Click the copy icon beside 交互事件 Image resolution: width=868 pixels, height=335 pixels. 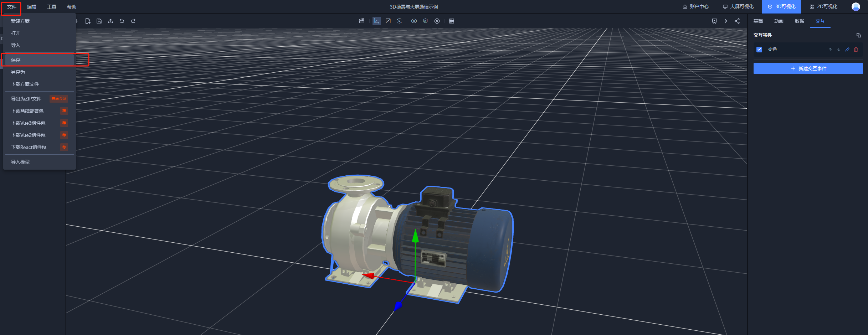pyautogui.click(x=858, y=35)
